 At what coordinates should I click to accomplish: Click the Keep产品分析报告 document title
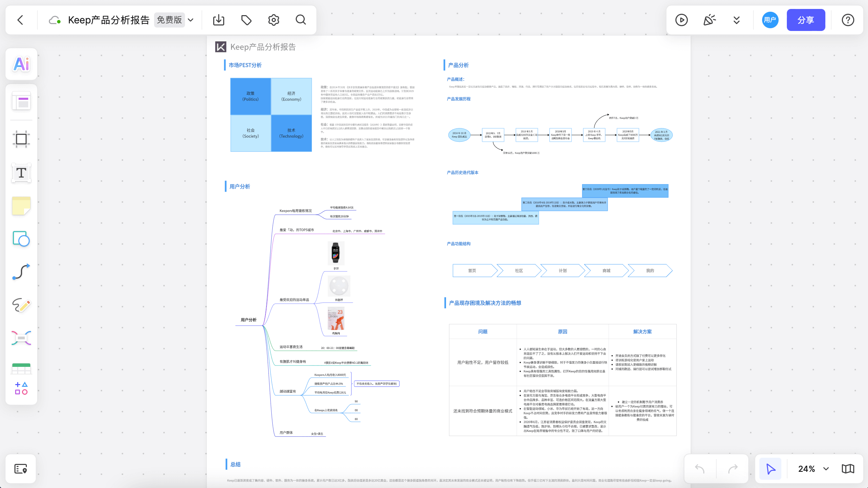click(x=109, y=20)
